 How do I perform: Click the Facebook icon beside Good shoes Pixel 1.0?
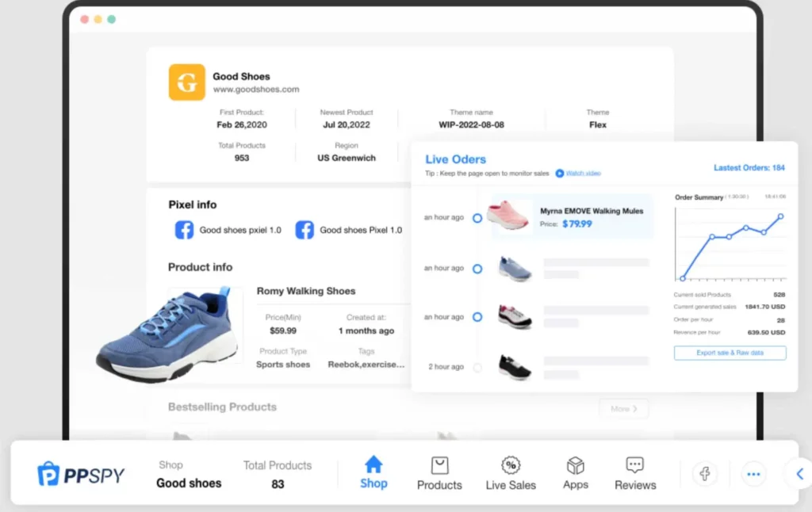[x=304, y=229]
